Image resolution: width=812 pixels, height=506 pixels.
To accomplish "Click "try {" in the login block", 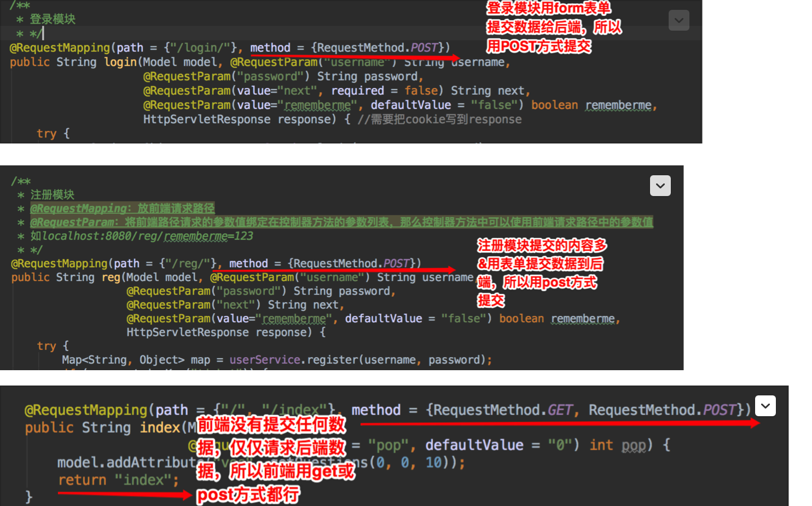I will click(x=53, y=133).
